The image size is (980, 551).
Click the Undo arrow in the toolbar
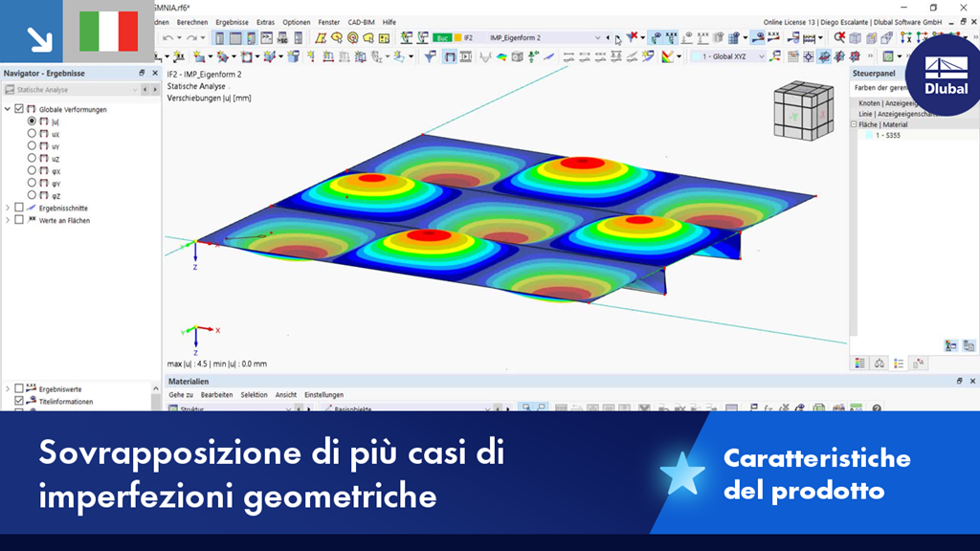167,37
